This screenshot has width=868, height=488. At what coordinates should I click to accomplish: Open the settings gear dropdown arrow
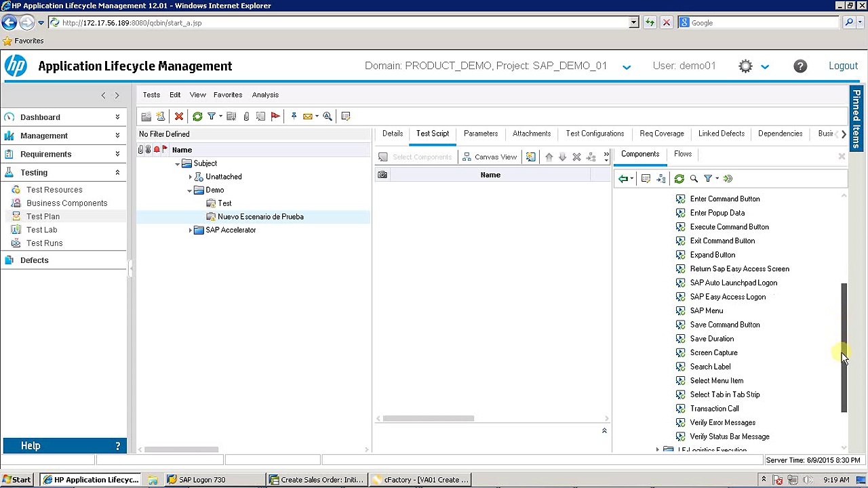(765, 67)
